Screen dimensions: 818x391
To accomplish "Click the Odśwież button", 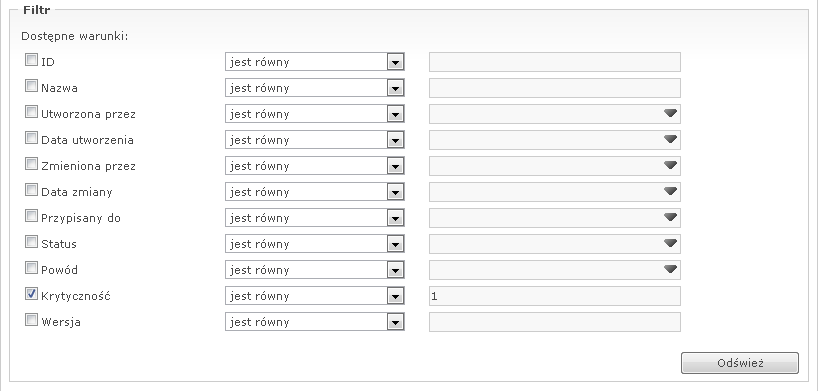I will tap(740, 363).
